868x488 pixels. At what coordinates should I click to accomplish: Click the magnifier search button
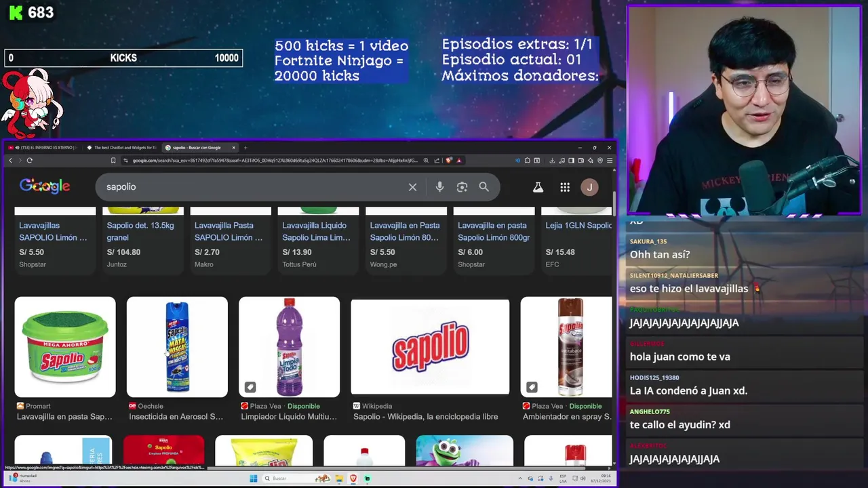[484, 187]
